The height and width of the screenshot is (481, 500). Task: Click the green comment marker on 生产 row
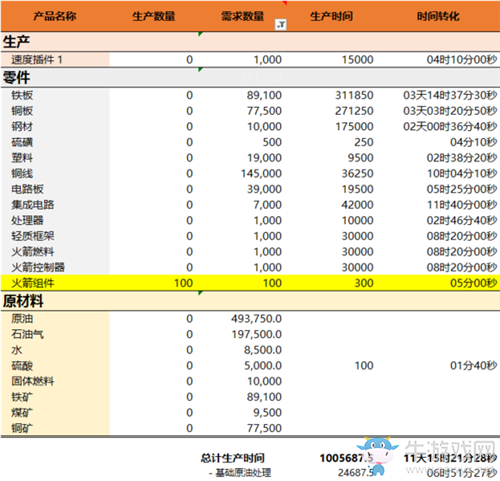(x=200, y=34)
